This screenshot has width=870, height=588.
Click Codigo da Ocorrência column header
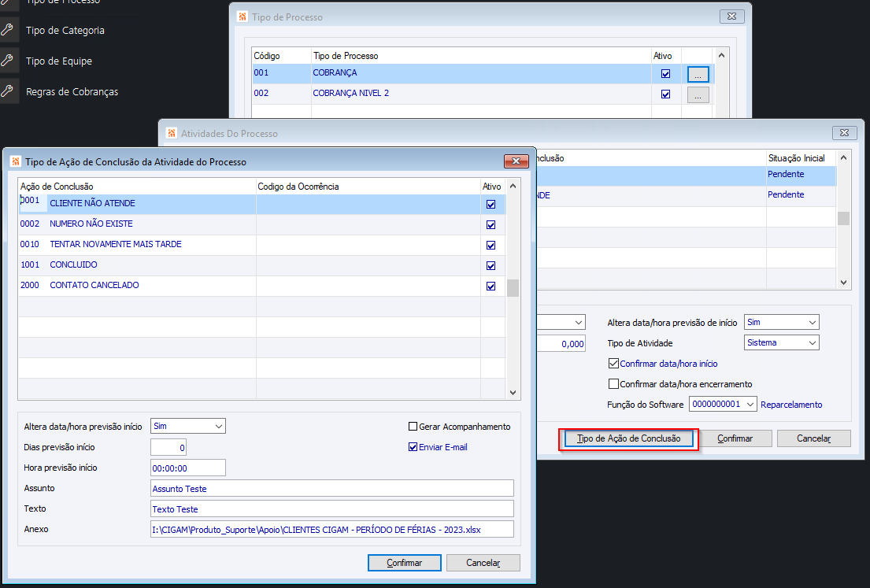click(x=368, y=187)
